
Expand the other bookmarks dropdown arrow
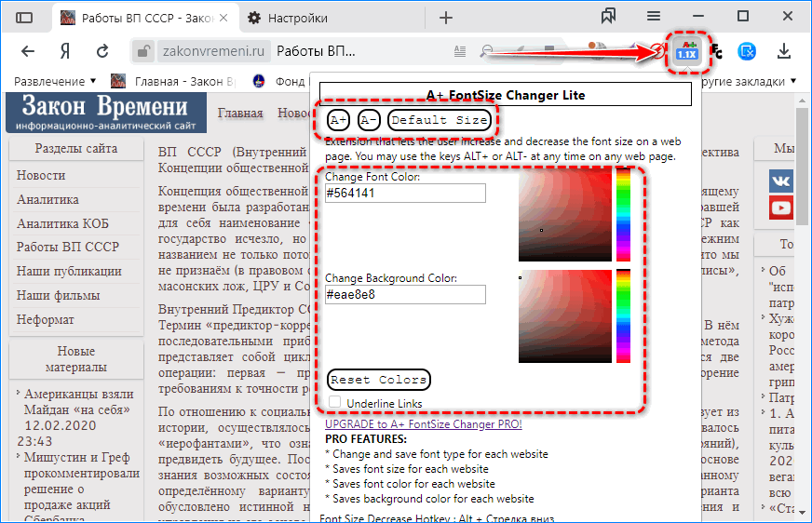tap(793, 81)
